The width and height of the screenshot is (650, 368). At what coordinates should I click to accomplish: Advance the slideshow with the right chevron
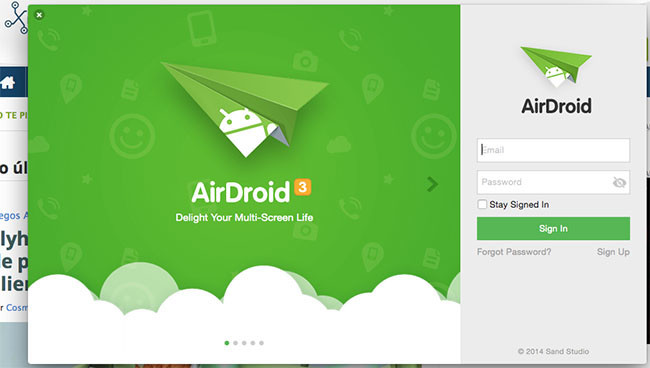click(432, 184)
